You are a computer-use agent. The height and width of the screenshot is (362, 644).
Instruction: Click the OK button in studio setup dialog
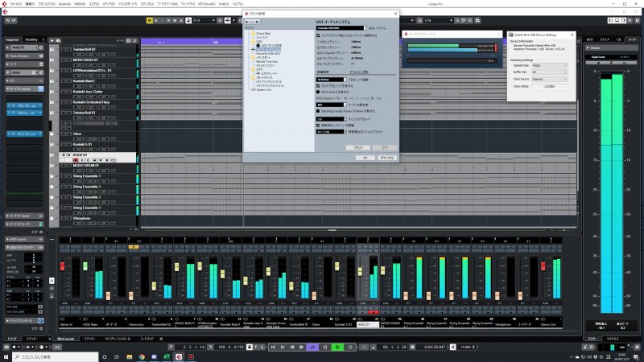pos(365,158)
